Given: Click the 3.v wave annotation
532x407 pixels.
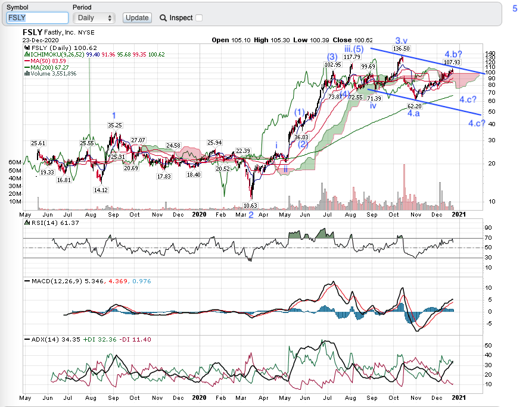Looking at the screenshot, I should point(401,40).
